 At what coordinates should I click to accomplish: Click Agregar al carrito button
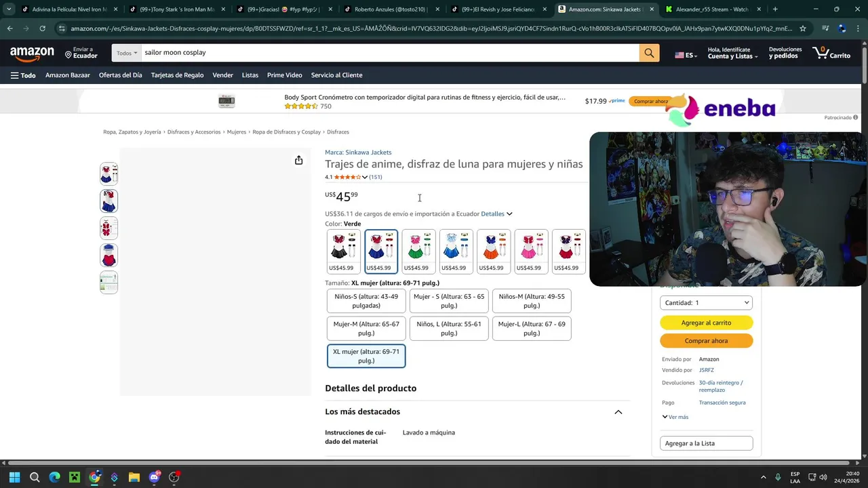pyautogui.click(x=706, y=323)
